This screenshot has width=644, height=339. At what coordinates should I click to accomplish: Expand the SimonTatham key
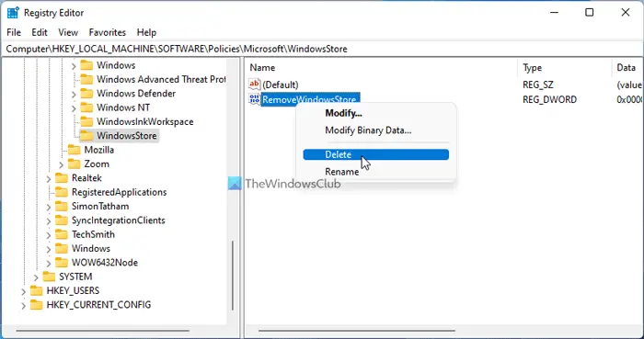point(49,207)
